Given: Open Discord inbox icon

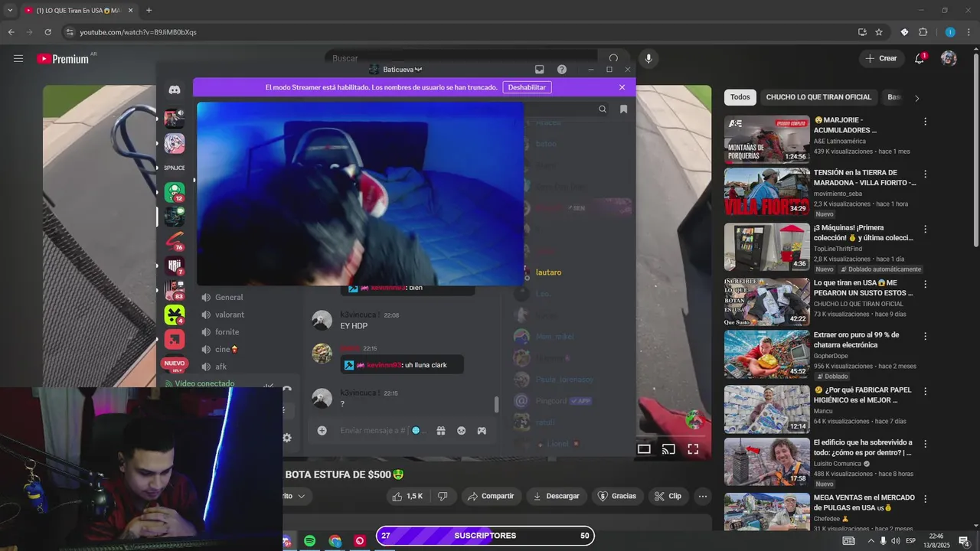Looking at the screenshot, I should coord(539,70).
